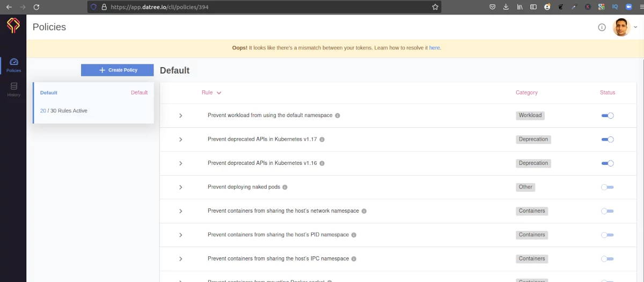
Task: Open the user profile avatar menu
Action: coord(621,27)
